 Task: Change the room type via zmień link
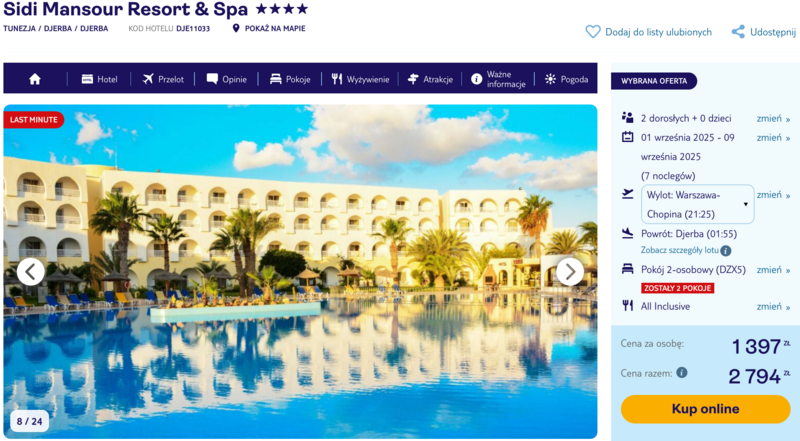[773, 270]
